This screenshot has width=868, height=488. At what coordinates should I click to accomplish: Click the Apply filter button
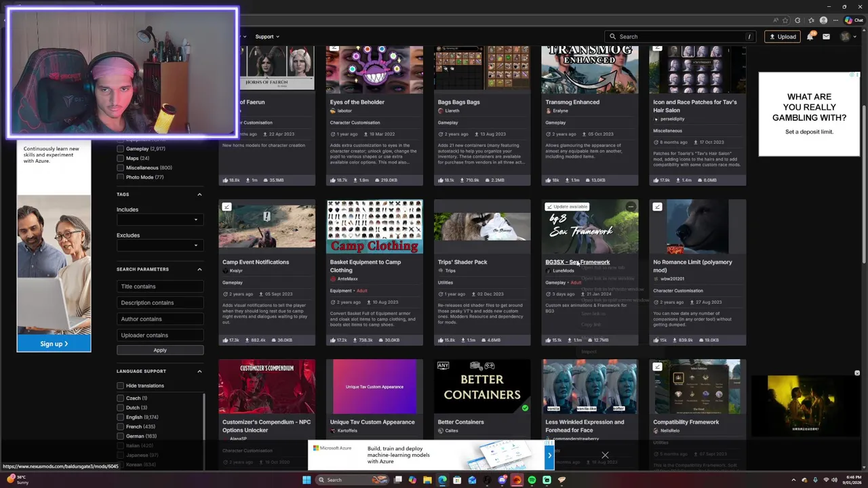click(x=160, y=350)
